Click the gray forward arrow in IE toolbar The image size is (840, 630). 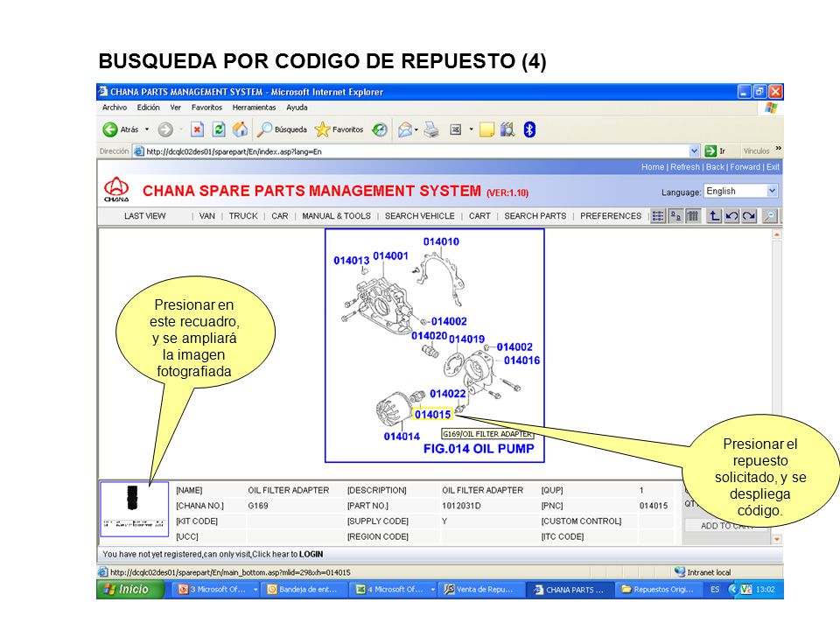click(165, 129)
